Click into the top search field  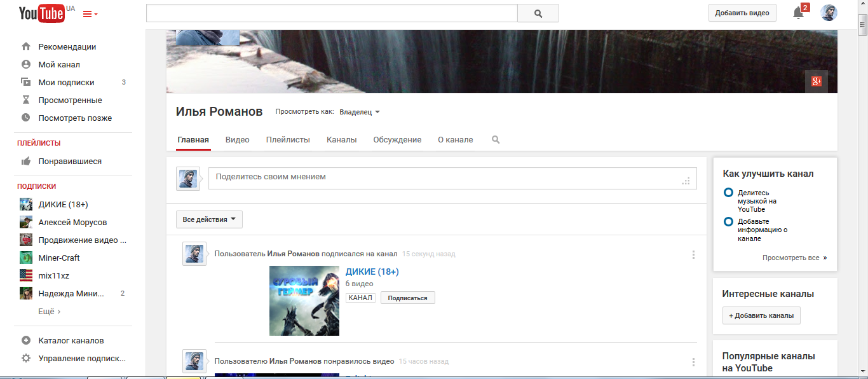click(x=332, y=13)
